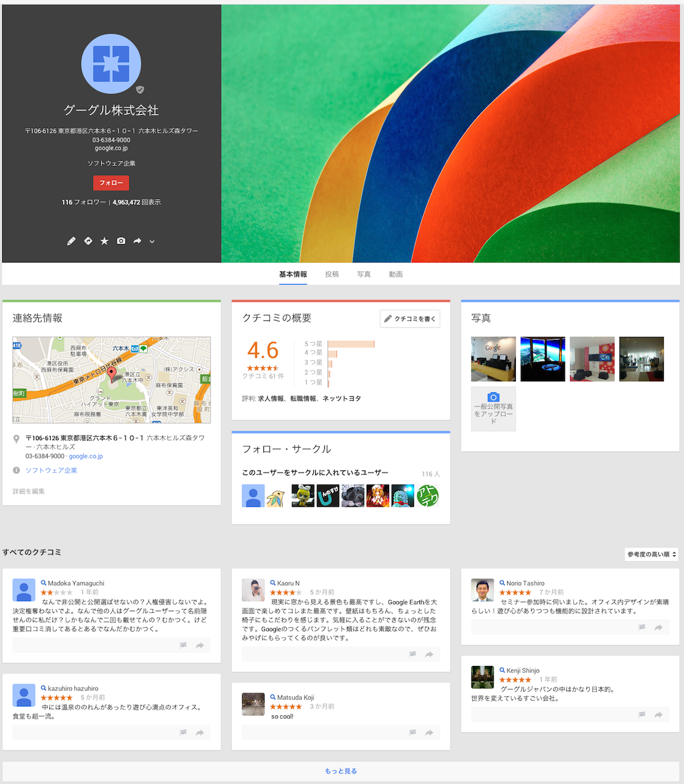Screen dimensions: 684x784
Task: Click 詳細を編集 edit details link
Action: (x=28, y=491)
